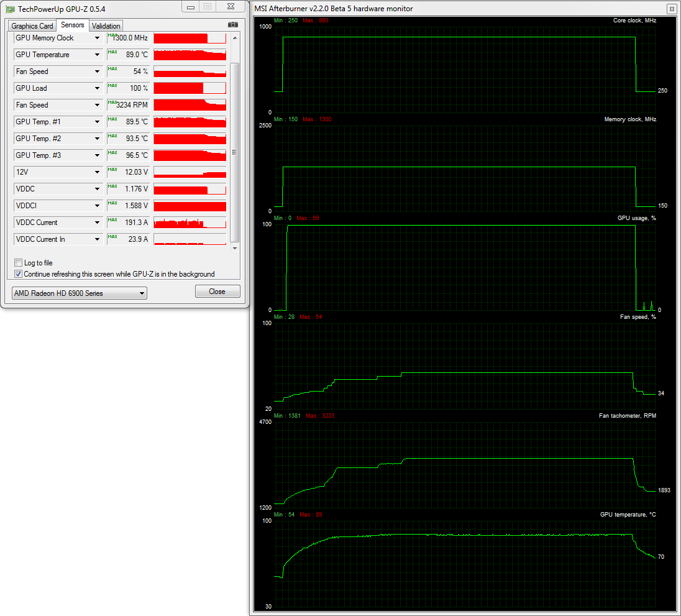The height and width of the screenshot is (616, 681).
Task: Click the 1300.0 MHz memory clock value
Action: click(130, 39)
